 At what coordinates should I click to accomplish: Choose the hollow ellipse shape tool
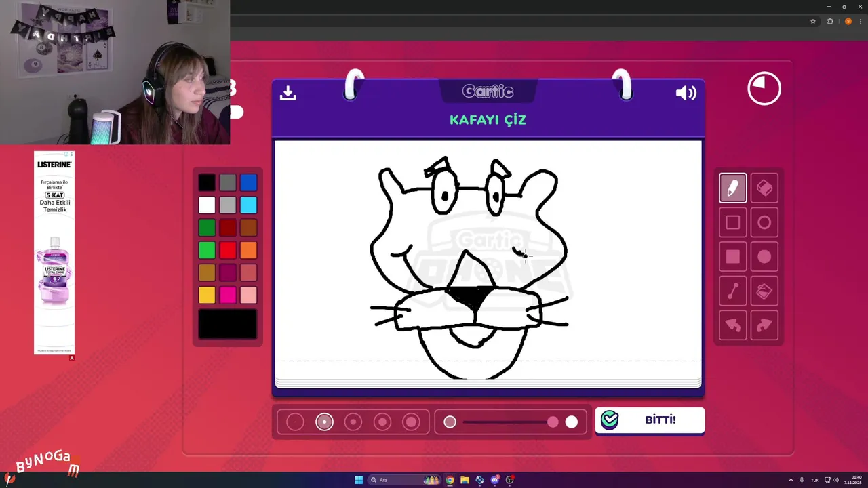764,222
